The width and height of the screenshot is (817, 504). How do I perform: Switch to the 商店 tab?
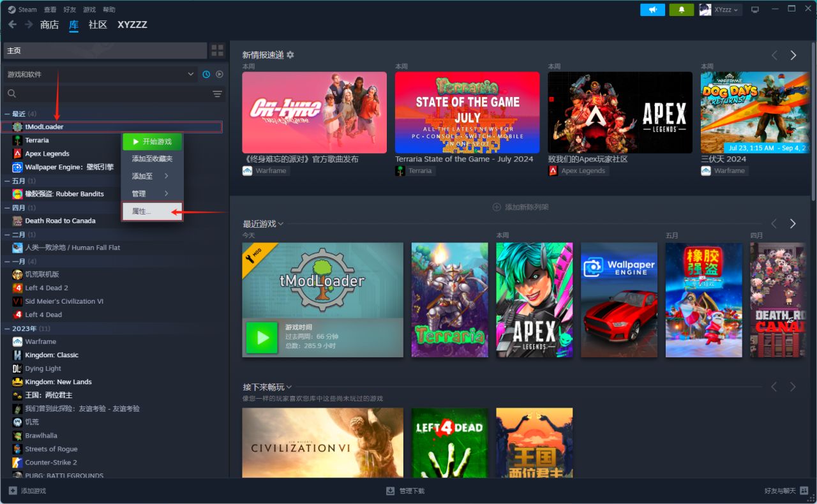(x=49, y=25)
